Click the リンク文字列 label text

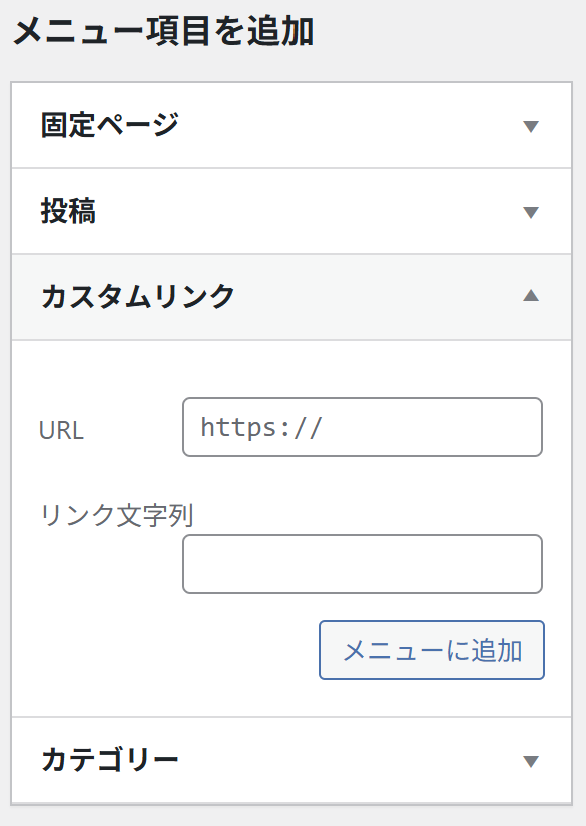(117, 515)
